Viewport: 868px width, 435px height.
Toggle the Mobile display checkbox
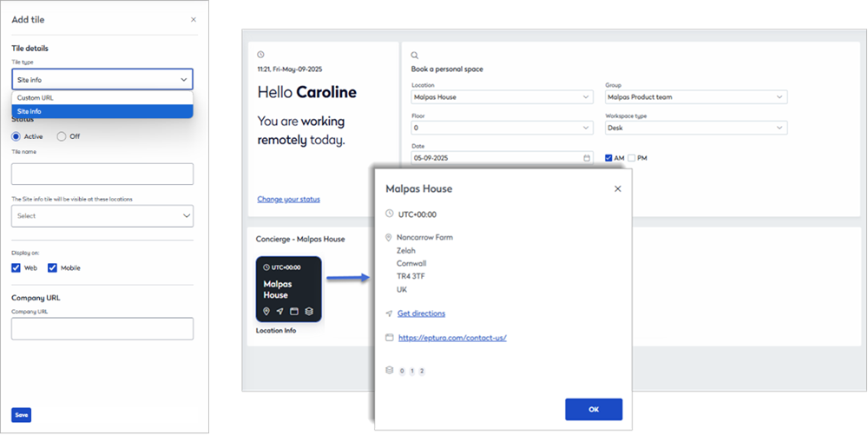pos(53,268)
